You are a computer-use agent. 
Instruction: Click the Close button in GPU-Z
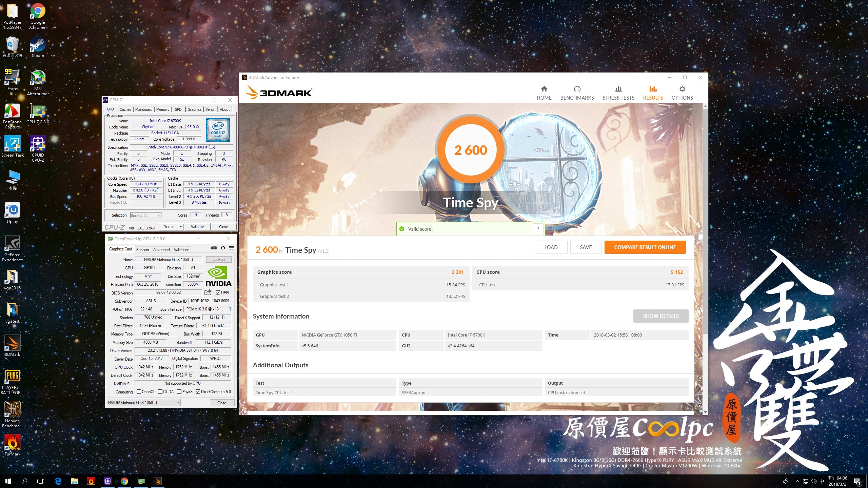point(222,403)
